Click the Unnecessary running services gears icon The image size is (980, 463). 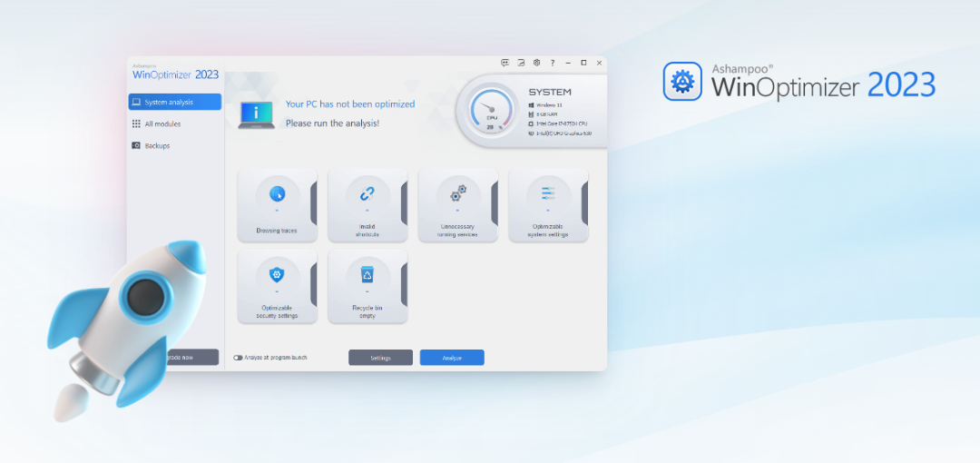458,194
